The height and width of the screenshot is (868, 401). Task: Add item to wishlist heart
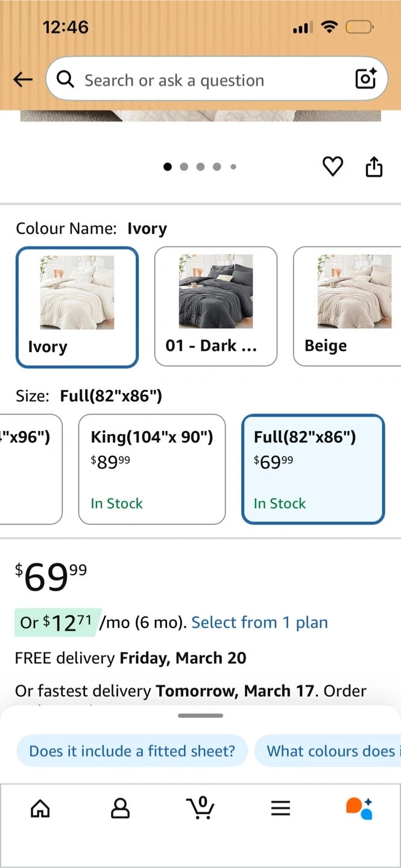click(333, 166)
